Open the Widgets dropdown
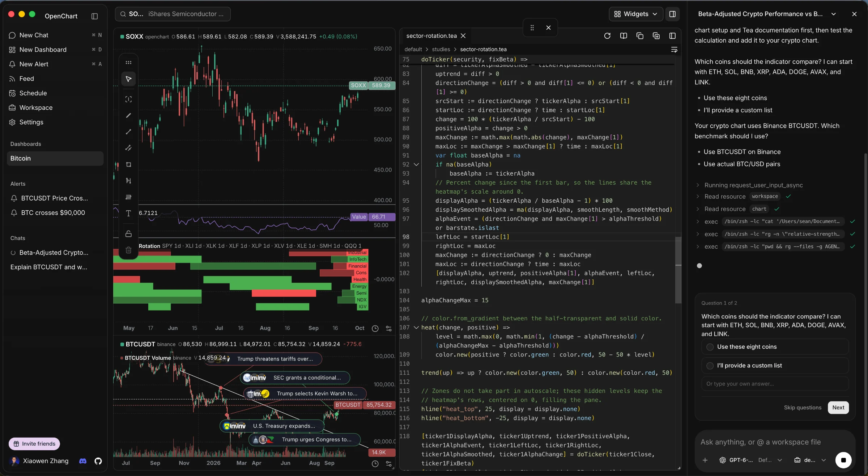This screenshot has height=476, width=868. [x=636, y=14]
